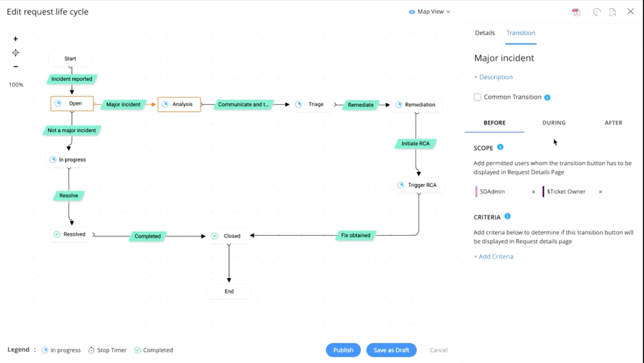Switch to the DURING tab
Screen dimensions: 644x363
(x=554, y=122)
